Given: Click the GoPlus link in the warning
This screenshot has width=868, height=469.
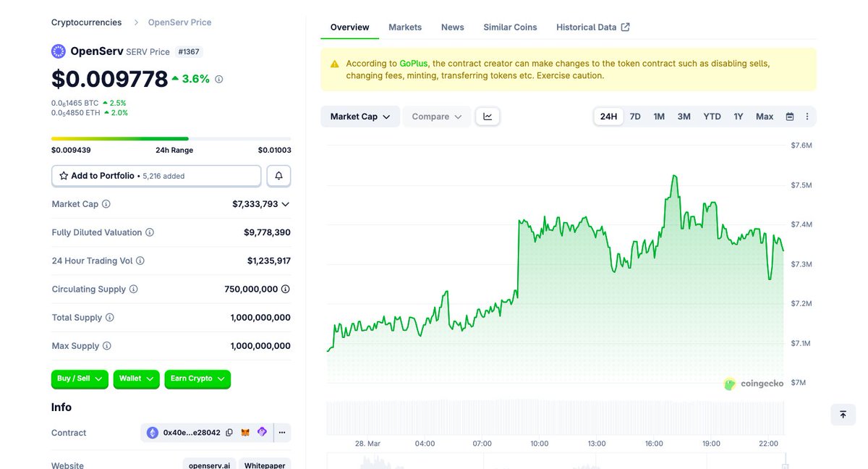Looking at the screenshot, I should (414, 64).
